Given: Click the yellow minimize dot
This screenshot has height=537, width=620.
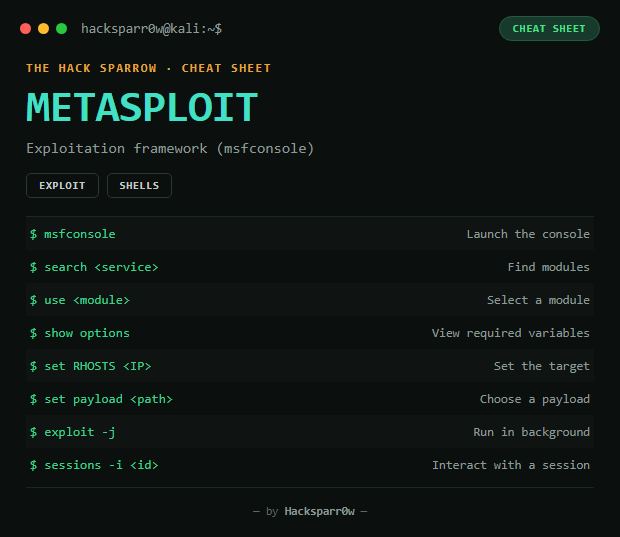Looking at the screenshot, I should pyautogui.click(x=43, y=28).
